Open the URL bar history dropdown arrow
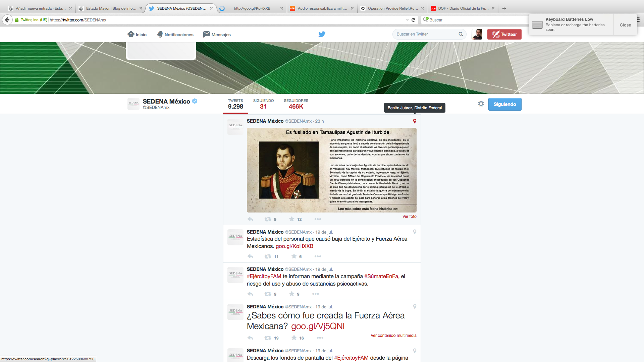The width and height of the screenshot is (644, 362). coord(407,20)
